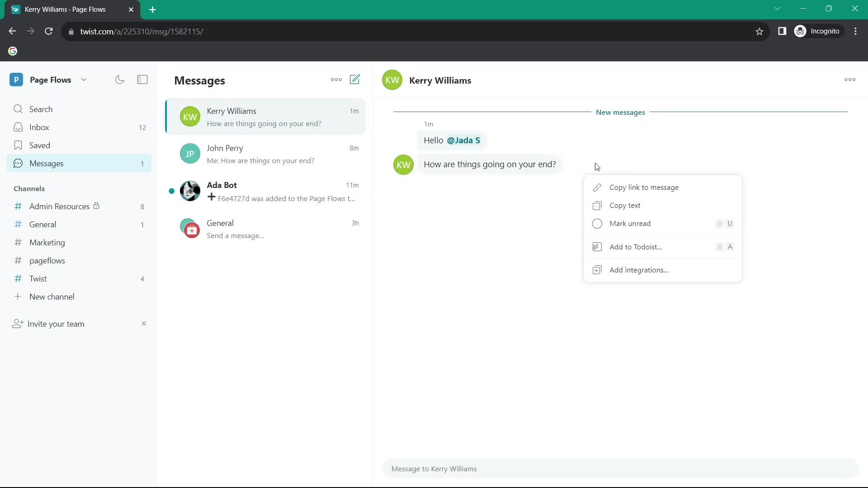Open Saved items
Screen dimensions: 868x488
click(x=79, y=145)
